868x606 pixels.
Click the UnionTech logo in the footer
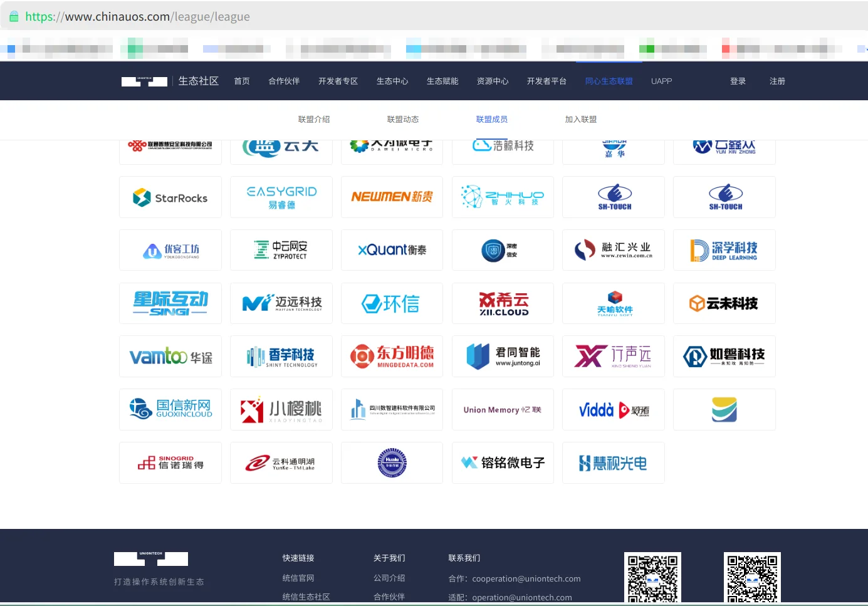tap(151, 558)
